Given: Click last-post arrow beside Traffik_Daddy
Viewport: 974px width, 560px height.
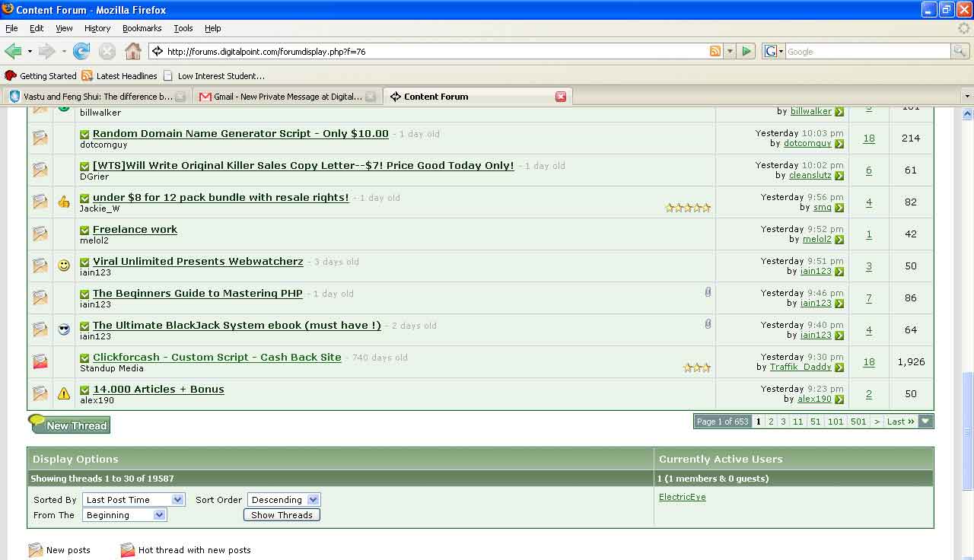Looking at the screenshot, I should point(839,367).
